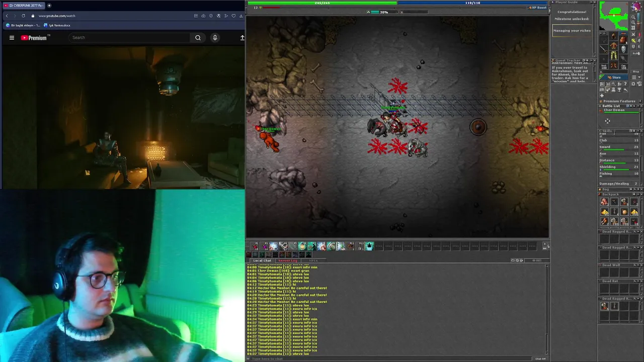Click the question mark help icon

pos(625,84)
